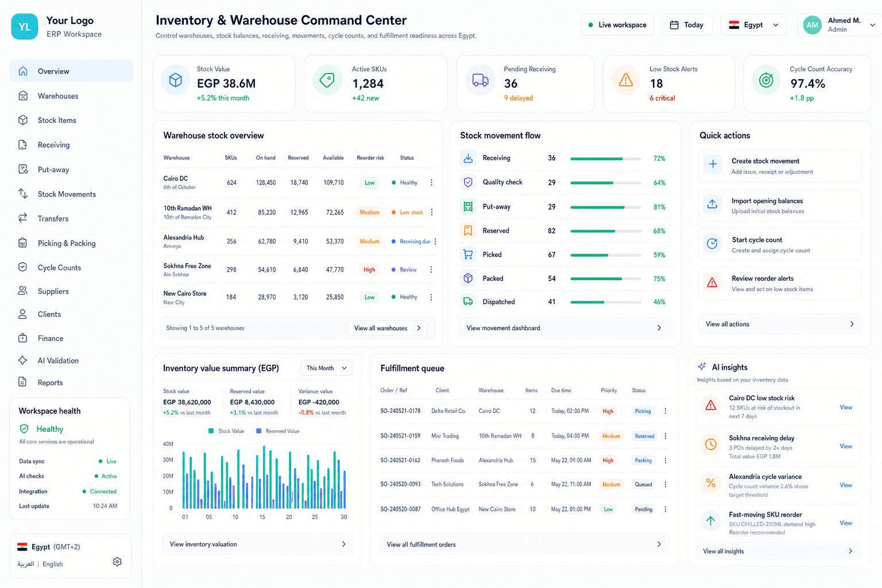This screenshot has width=882, height=588.
Task: Click the clock icon for Sokhna receiving delay
Action: tap(711, 444)
